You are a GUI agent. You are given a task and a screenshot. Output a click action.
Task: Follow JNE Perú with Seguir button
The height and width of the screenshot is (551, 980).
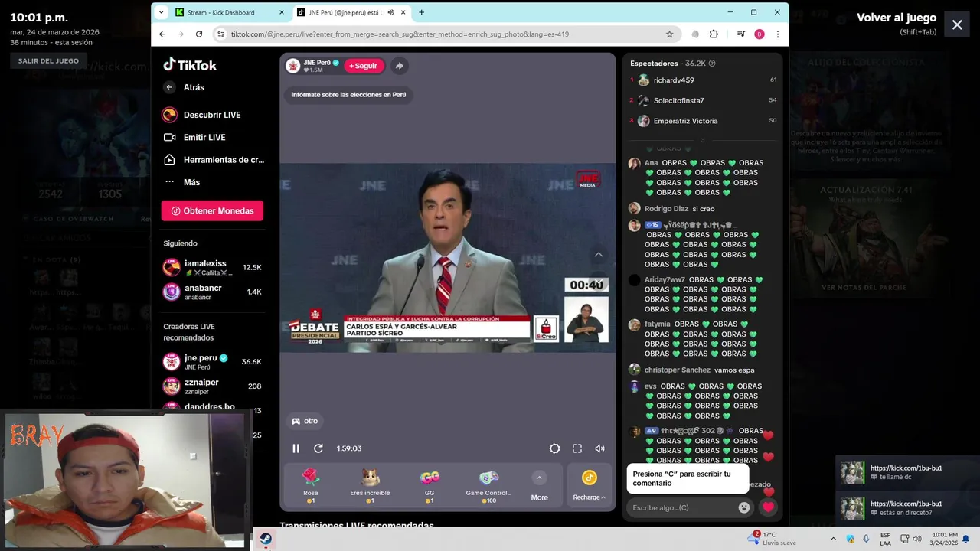(x=363, y=66)
